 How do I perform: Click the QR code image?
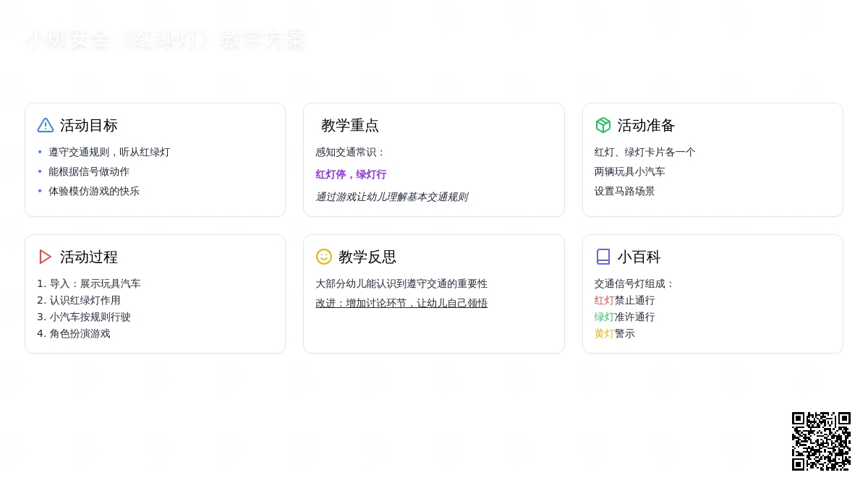point(821,441)
